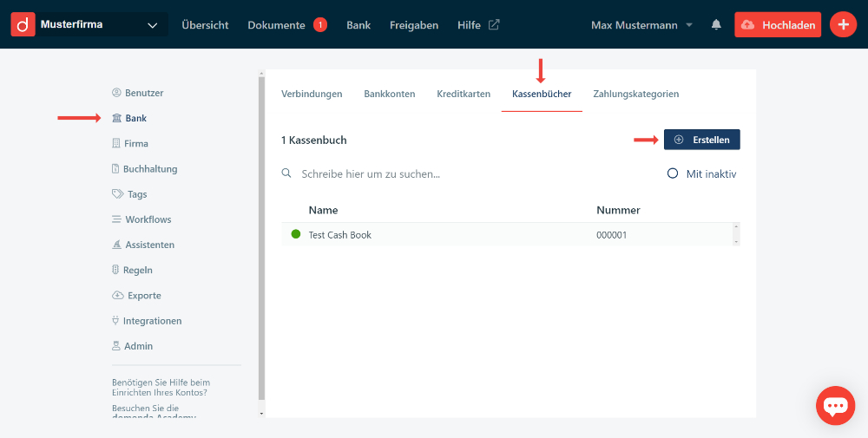Open the Hilfe external link
Image resolution: width=868 pixels, height=438 pixels.
pyautogui.click(x=478, y=25)
